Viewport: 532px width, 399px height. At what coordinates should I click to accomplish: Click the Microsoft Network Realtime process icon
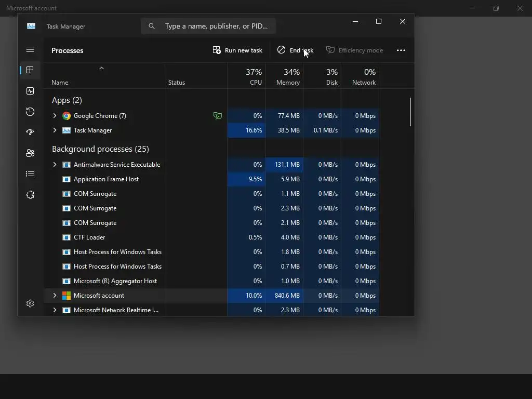click(x=66, y=310)
